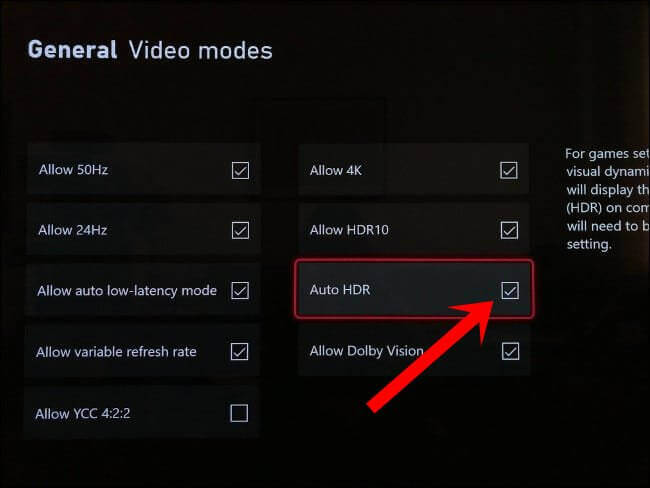
Task: Enable the Allow YCC 4:2:2 checkbox
Action: tap(239, 413)
